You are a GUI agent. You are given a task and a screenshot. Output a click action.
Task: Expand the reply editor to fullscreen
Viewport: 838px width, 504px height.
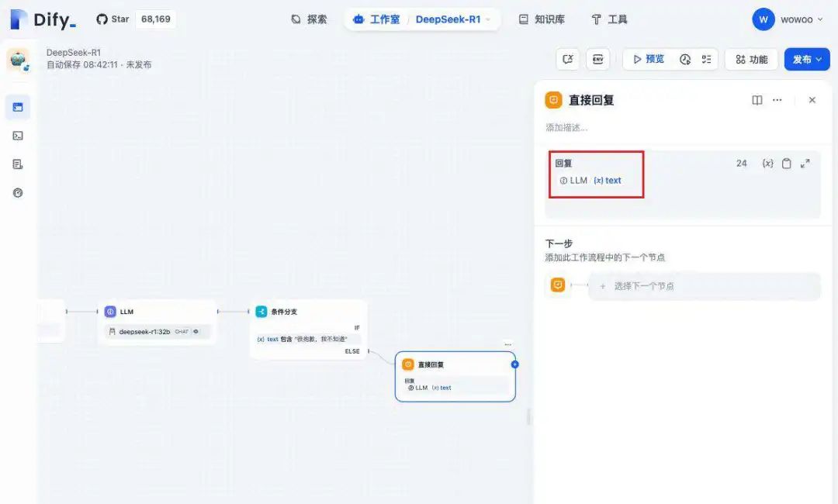point(805,164)
